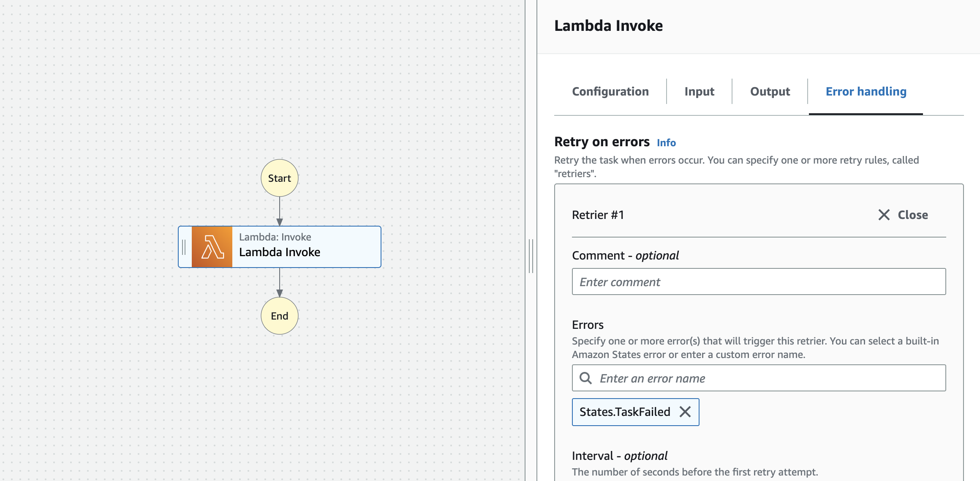Click the X icon beside Close
980x481 pixels.
coord(884,215)
